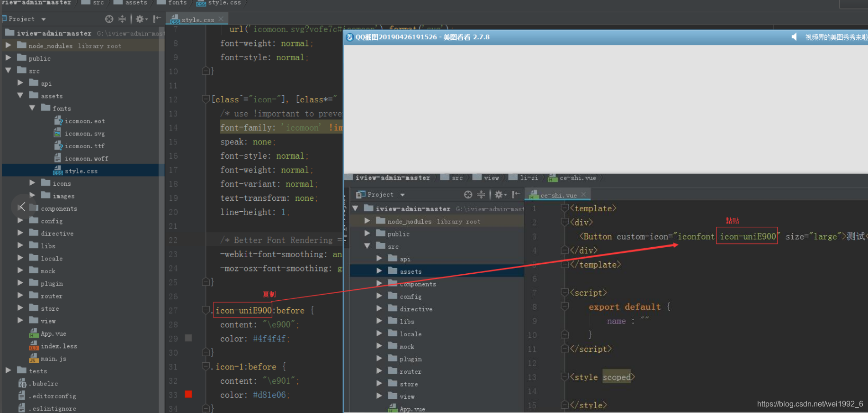This screenshot has height=413, width=868.
Task: Open the blog.csdn.net link at bottom right
Action: click(810, 404)
